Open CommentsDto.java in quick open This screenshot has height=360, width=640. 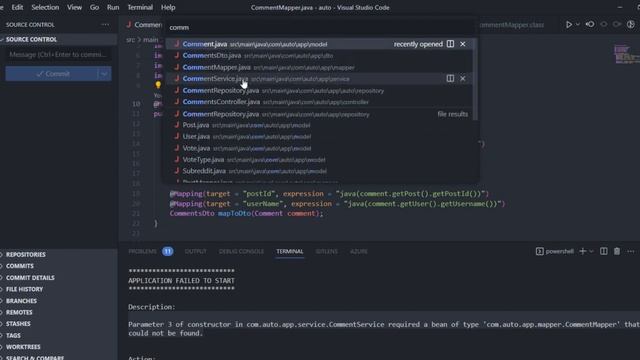[319, 56]
